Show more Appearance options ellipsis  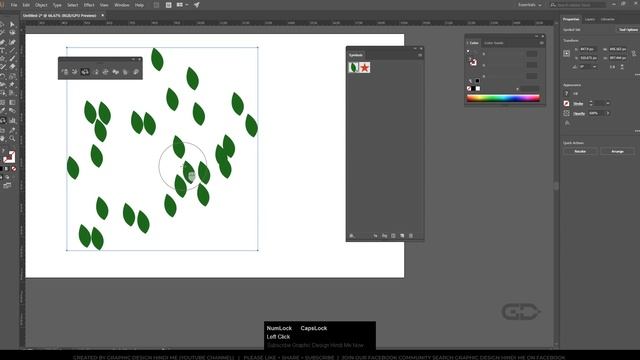(x=637, y=131)
